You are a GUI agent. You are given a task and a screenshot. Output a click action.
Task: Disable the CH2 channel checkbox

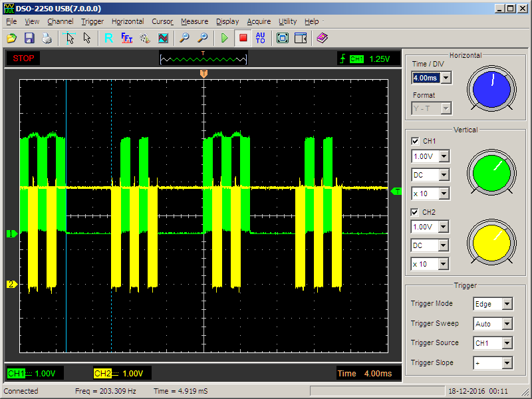point(416,211)
